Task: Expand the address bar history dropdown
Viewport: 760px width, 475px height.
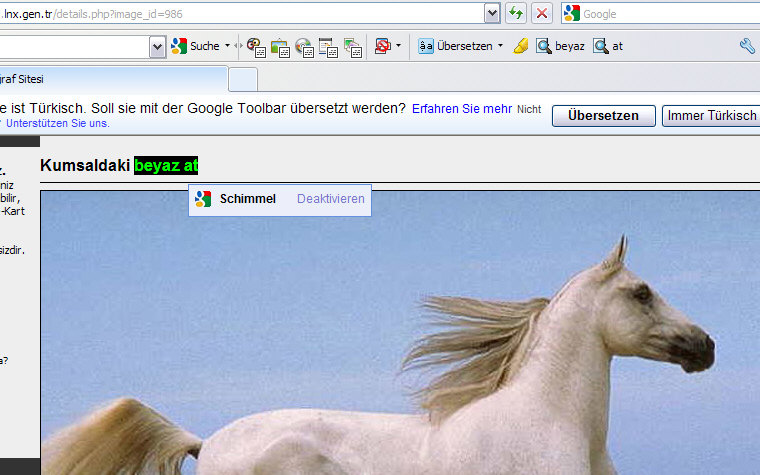Action: pos(492,13)
